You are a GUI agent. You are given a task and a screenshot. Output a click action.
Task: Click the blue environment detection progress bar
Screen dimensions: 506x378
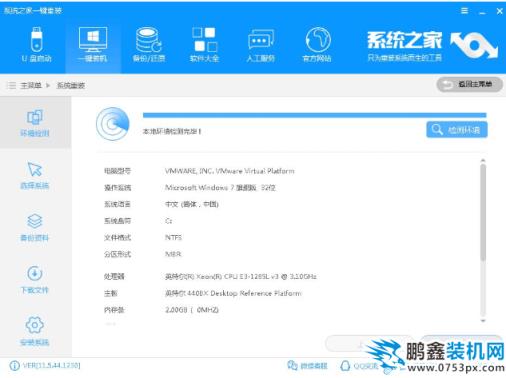[x=315, y=115]
